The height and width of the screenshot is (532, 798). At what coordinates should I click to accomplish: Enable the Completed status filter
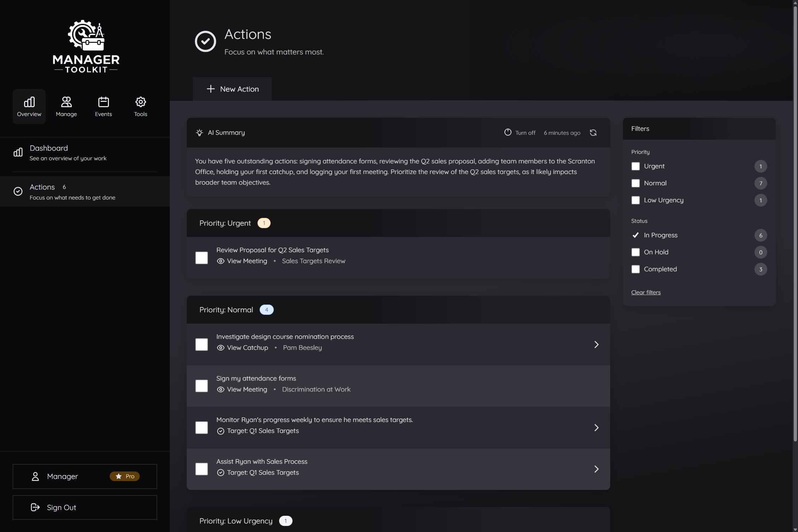coord(636,269)
